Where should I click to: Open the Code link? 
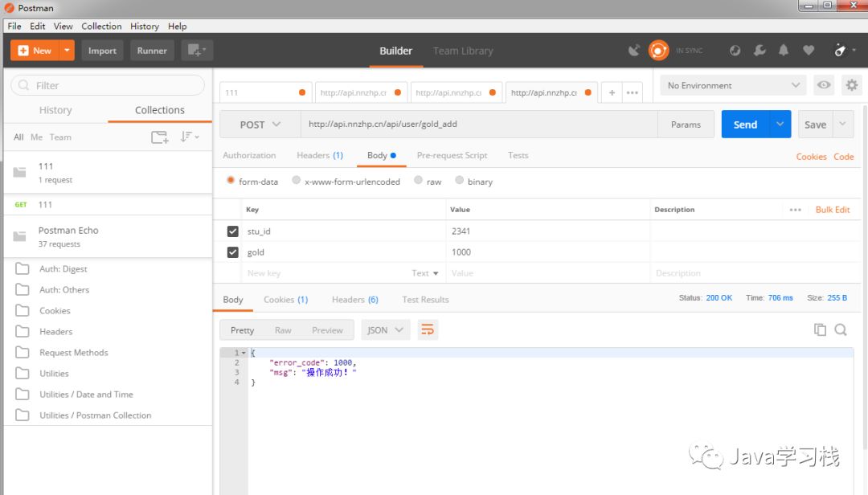844,157
